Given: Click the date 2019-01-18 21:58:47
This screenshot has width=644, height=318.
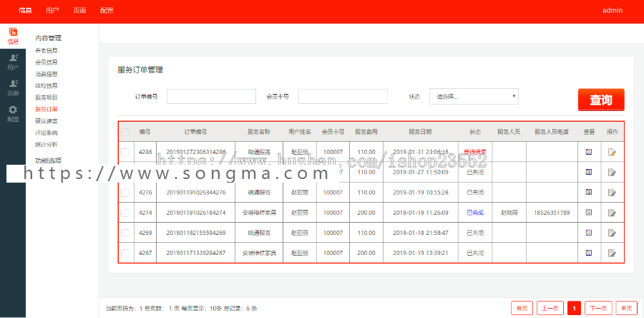Looking at the screenshot, I should coord(421,233).
